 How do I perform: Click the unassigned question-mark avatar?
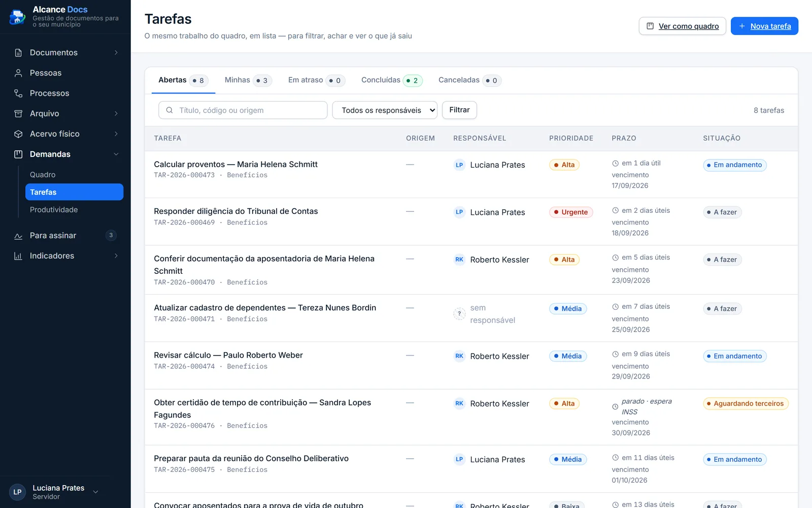pyautogui.click(x=459, y=313)
